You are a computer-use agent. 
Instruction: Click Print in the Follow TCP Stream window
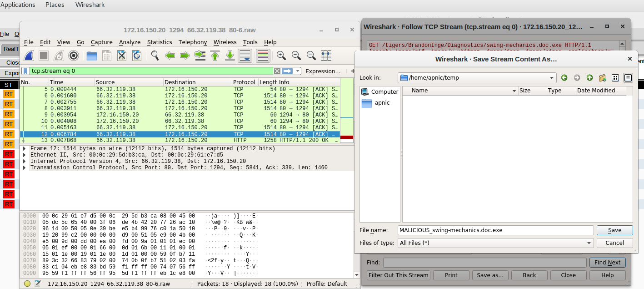[451, 275]
